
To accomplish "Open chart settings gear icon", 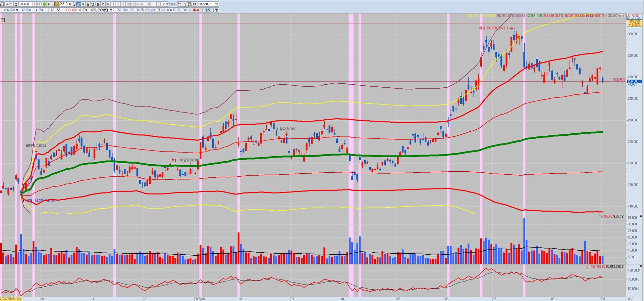I will 194,4.
